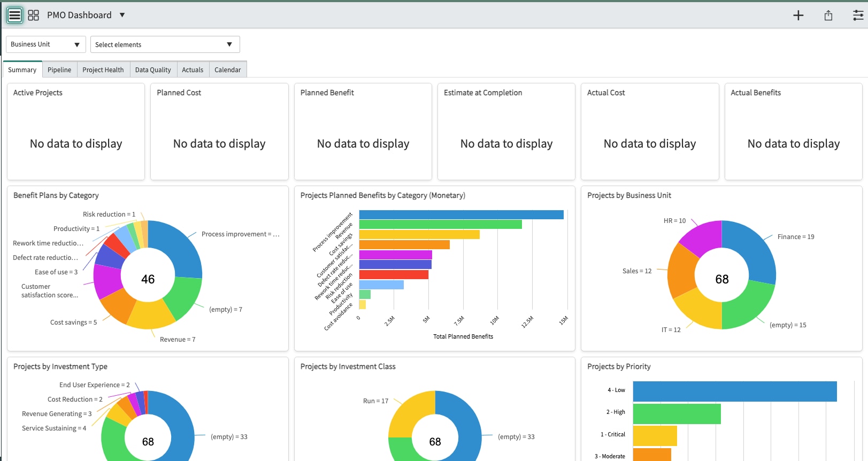The width and height of the screenshot is (868, 461).
Task: Click the Planned Cost widget title
Action: 179,93
